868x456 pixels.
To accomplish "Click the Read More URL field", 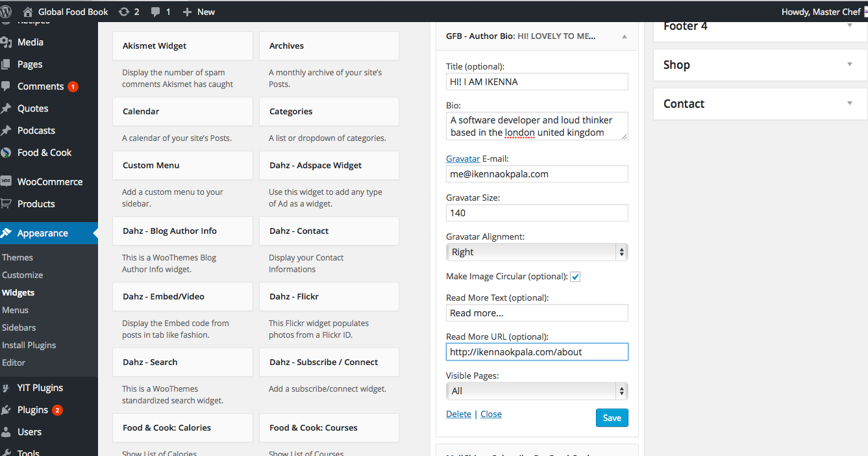I will [x=537, y=351].
